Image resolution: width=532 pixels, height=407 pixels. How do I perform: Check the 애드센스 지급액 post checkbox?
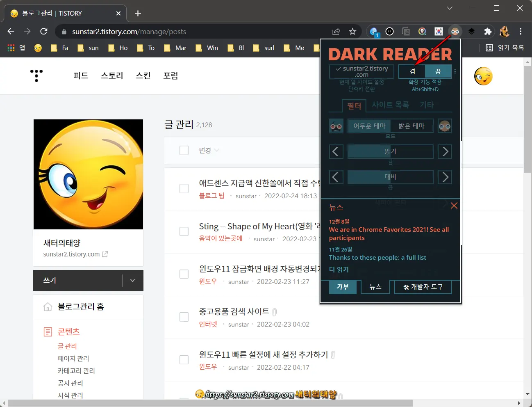pyautogui.click(x=184, y=189)
